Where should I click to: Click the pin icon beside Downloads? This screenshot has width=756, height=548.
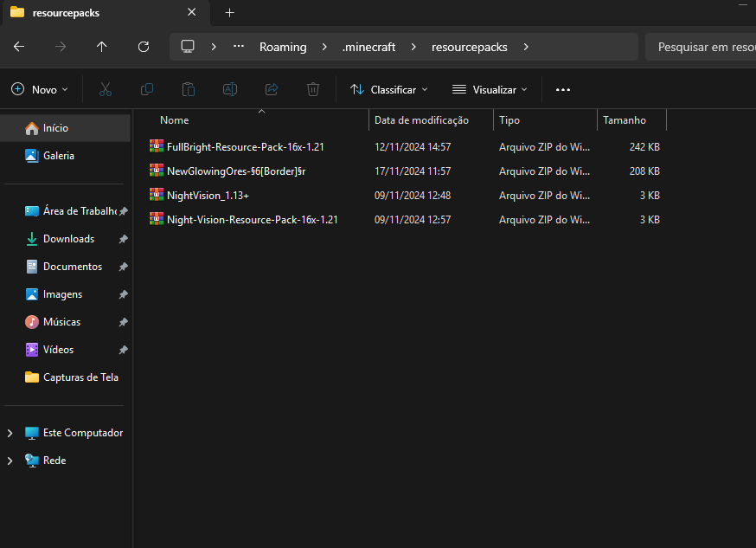coord(124,239)
